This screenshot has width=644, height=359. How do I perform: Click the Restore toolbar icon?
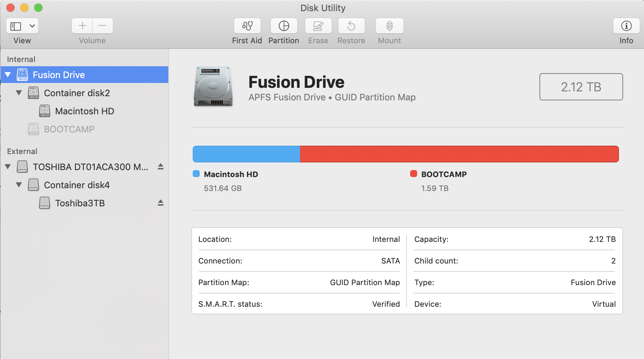coord(351,26)
